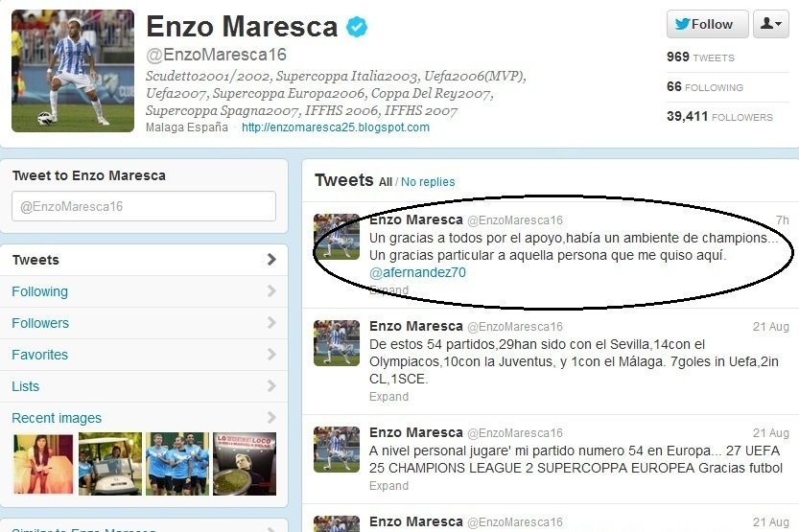Switch tweets filter to No replies
Viewport: 799px width, 532px height.
(x=428, y=182)
